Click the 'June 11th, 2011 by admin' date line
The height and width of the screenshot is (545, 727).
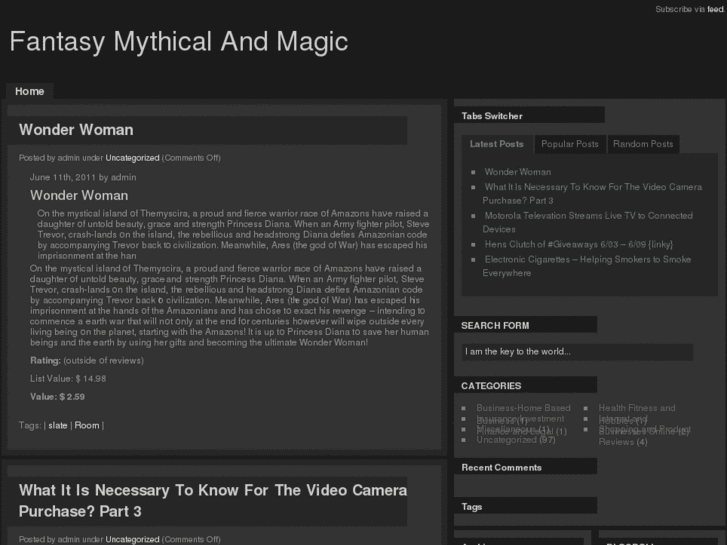point(83,177)
